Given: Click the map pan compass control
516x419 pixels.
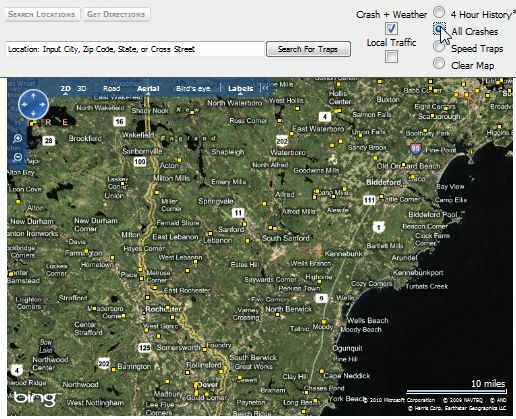Looking at the screenshot, I should (33, 104).
